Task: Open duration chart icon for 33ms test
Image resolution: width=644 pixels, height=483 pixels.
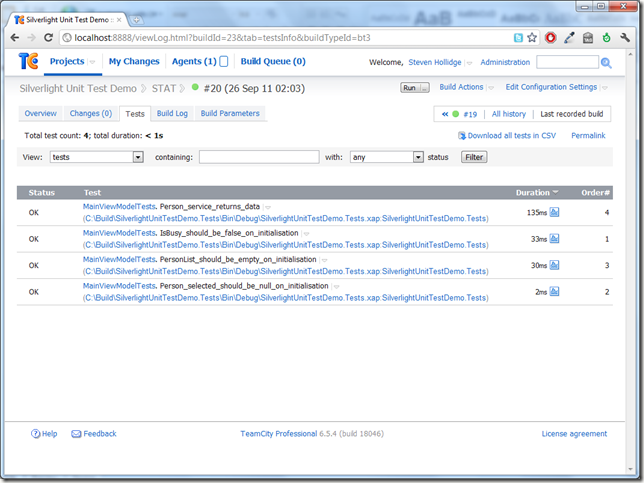Action: point(555,239)
